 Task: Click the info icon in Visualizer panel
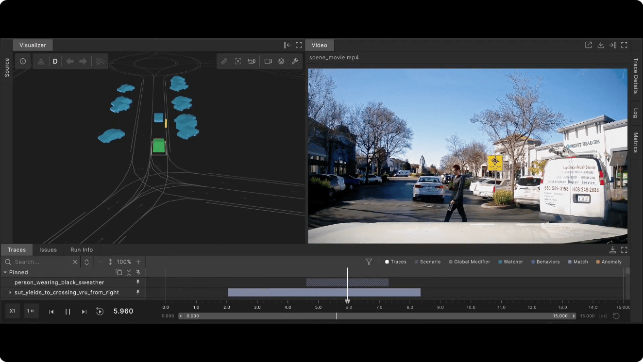23,62
